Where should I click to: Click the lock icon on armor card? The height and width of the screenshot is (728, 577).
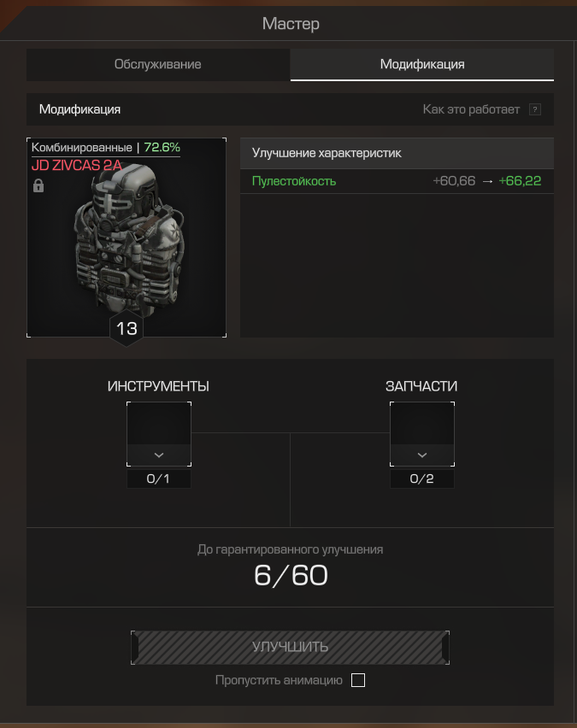38,185
